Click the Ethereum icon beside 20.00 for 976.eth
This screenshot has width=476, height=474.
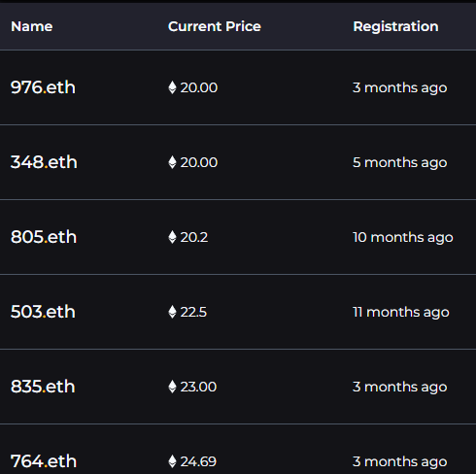pyautogui.click(x=172, y=87)
